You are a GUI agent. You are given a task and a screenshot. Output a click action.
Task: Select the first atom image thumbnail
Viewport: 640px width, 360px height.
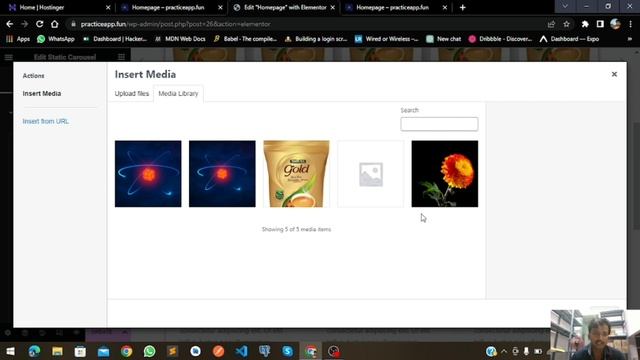(148, 174)
